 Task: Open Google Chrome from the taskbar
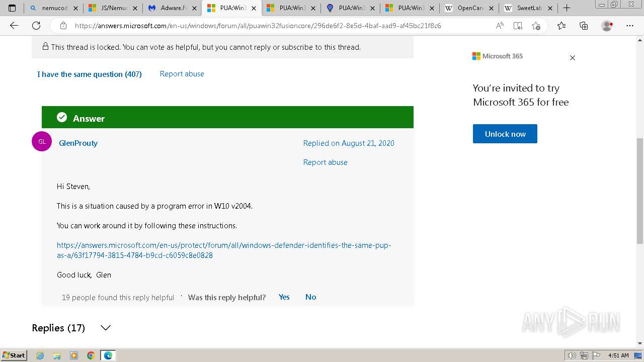tap(91, 355)
